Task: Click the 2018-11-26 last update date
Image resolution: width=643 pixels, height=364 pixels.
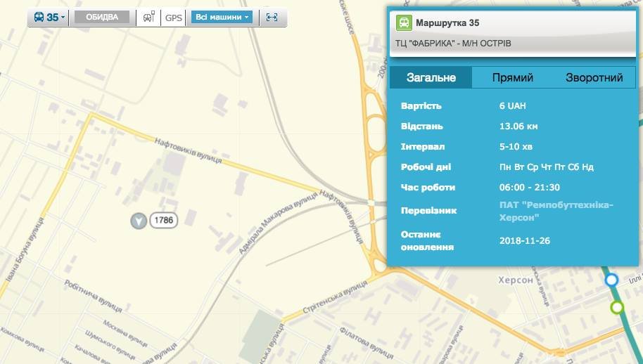Action: 525,241
